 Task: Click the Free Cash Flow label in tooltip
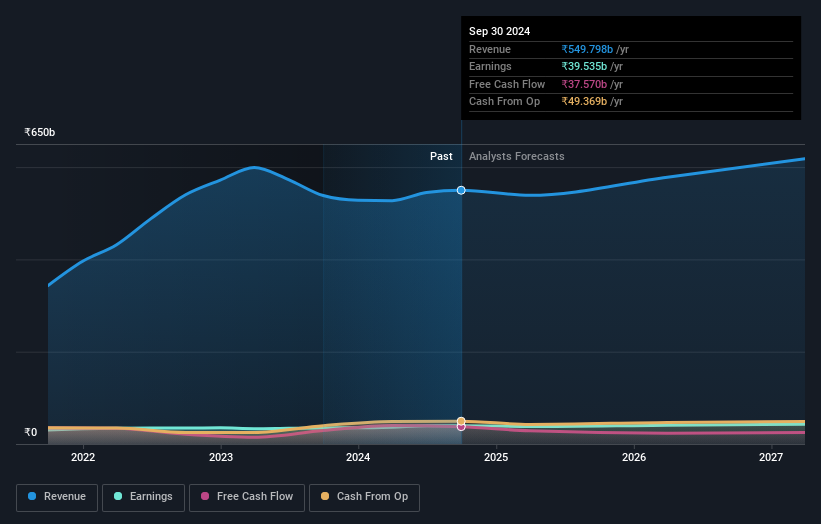(x=507, y=84)
